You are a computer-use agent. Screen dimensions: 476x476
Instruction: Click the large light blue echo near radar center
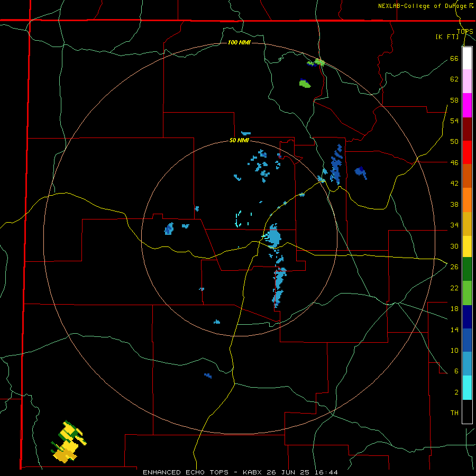[273, 236]
